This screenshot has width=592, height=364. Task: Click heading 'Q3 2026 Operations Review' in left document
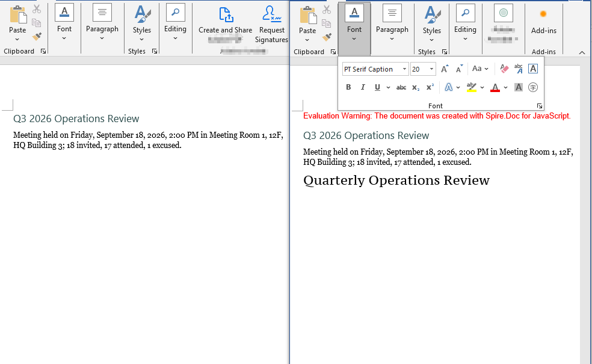tap(76, 119)
